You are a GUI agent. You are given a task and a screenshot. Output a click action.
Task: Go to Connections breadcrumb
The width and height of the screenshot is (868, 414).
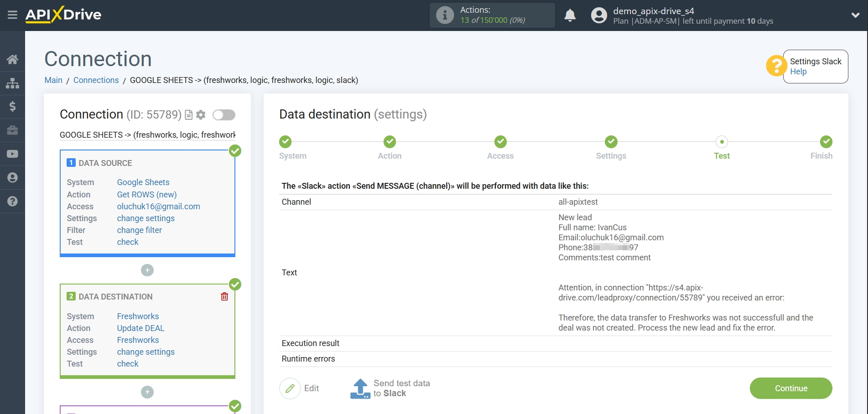96,80
